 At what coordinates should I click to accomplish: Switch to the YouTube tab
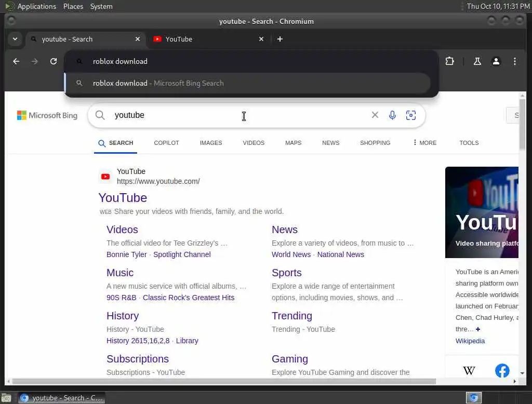[208, 39]
